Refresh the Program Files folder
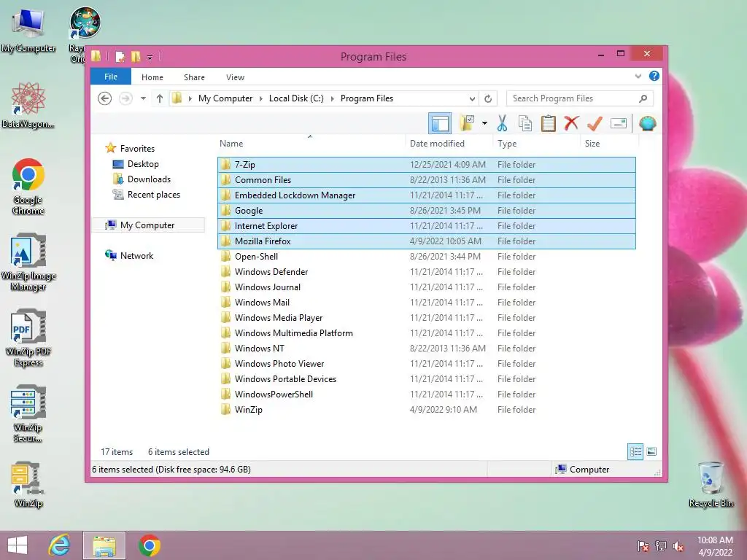This screenshot has height=560, width=747. [x=488, y=98]
